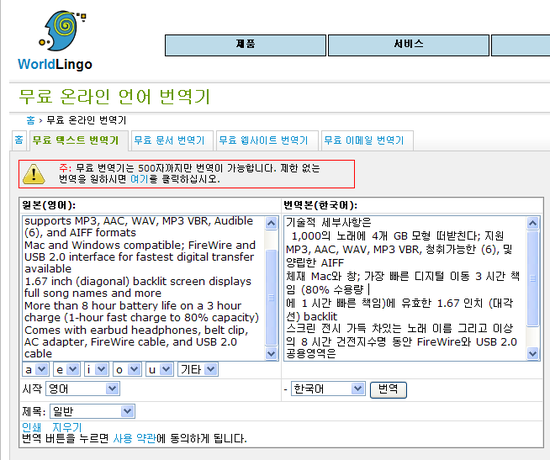This screenshot has height=460, width=550.
Task: Open the 'o' accented characters dropdown
Action: pyautogui.click(x=127, y=369)
